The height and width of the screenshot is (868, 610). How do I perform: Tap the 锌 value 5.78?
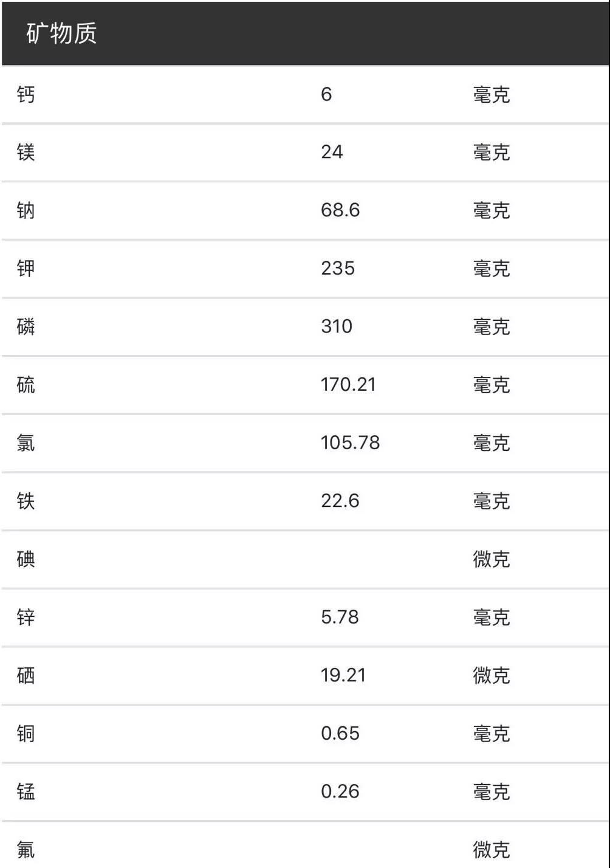pos(340,617)
